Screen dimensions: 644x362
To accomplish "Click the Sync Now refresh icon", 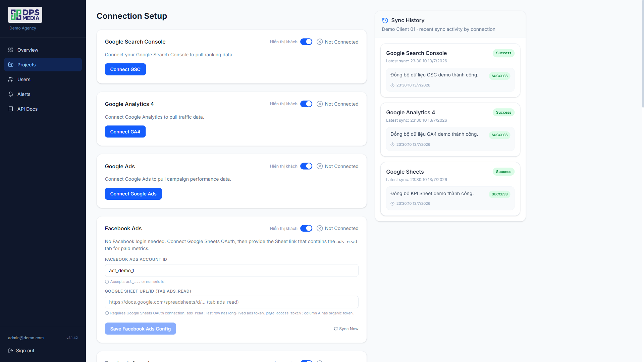I will [336, 329].
